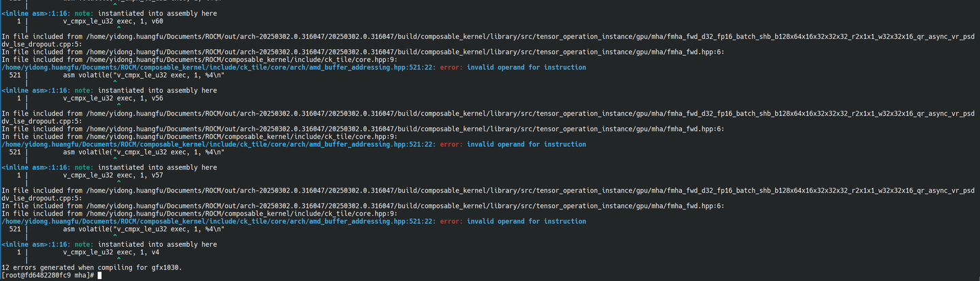
Task: Click the last "invalid operand for instruction" message
Action: (526, 221)
